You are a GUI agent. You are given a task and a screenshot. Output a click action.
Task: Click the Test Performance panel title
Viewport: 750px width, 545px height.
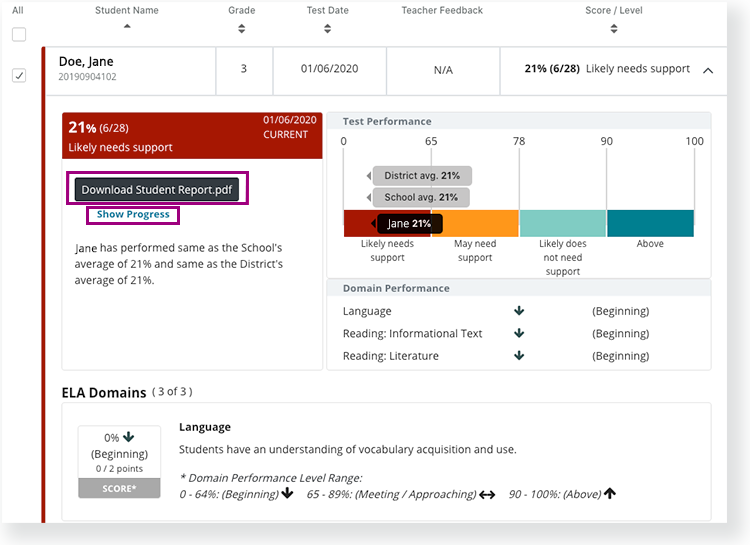tap(387, 122)
